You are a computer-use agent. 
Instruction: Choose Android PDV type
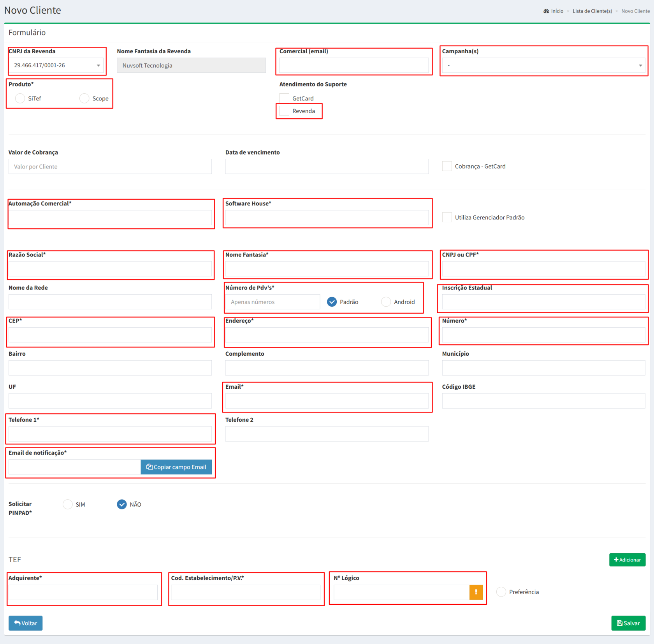tap(386, 302)
